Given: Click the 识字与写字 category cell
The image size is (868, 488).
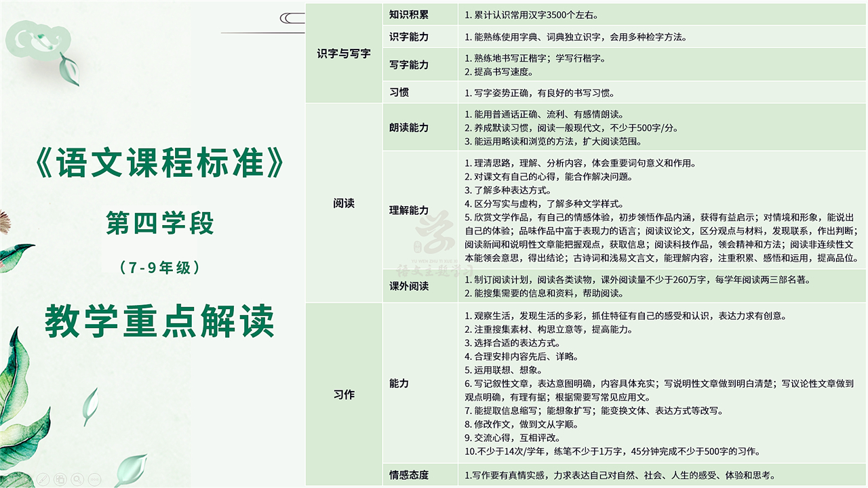Looking at the screenshot, I should coord(344,53).
